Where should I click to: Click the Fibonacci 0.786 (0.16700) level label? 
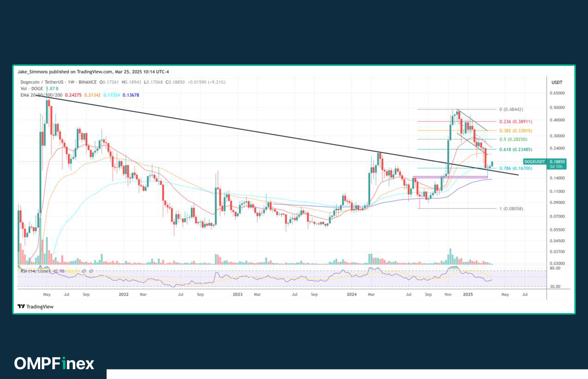click(516, 168)
